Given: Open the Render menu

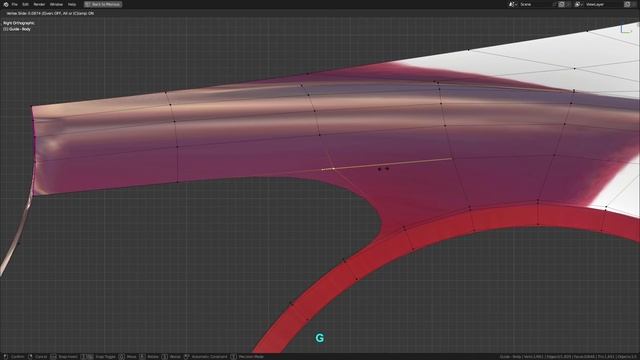Looking at the screenshot, I should click(39, 4).
